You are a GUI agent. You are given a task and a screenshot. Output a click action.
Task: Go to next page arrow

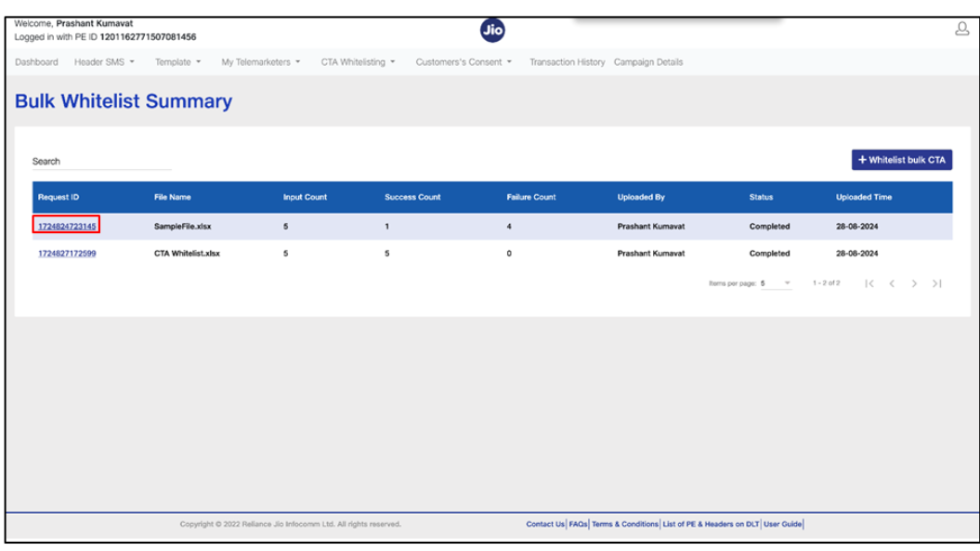(x=914, y=283)
